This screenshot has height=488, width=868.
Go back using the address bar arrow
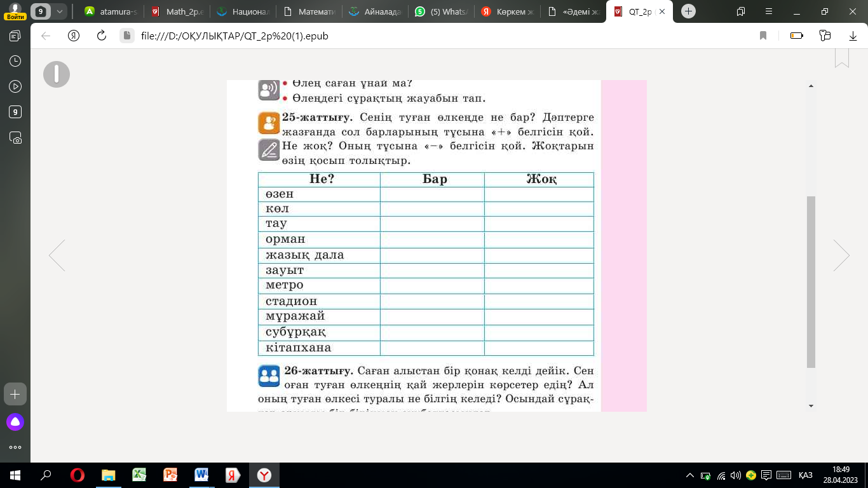46,36
